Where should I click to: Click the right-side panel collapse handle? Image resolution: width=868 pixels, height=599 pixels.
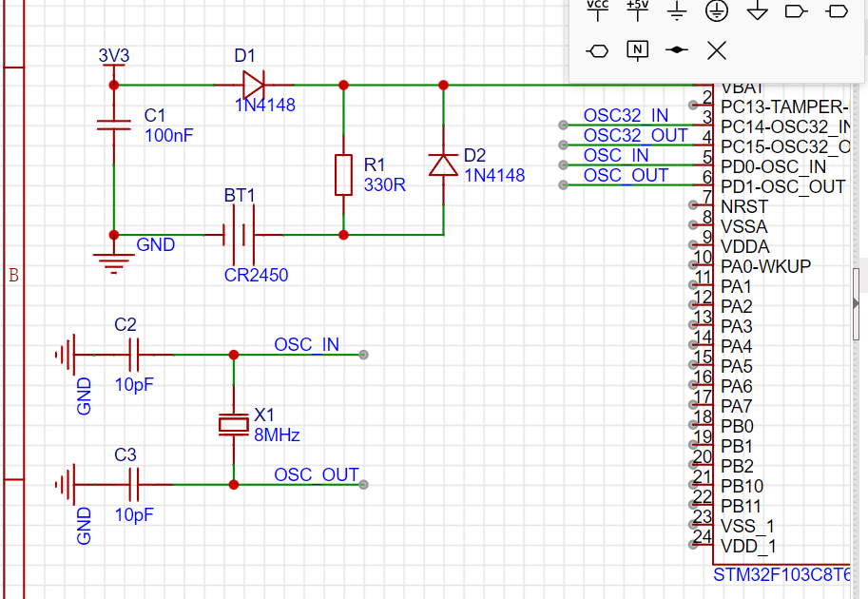pyautogui.click(x=856, y=303)
